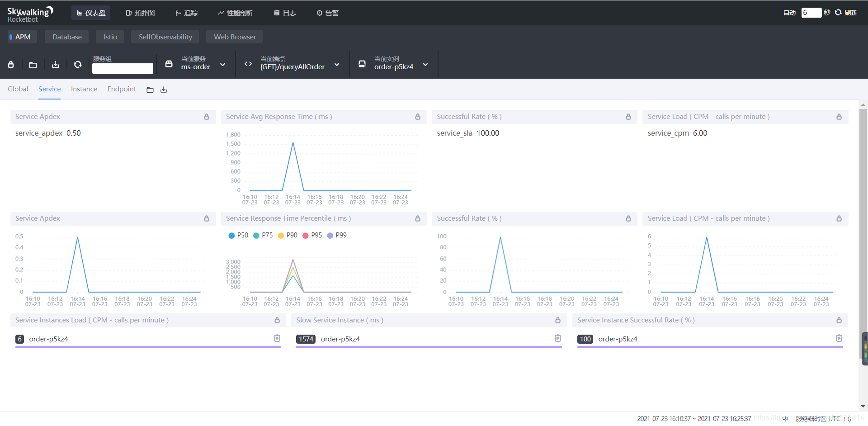
Task: Toggle P95 series in percentile legend
Action: (x=312, y=235)
